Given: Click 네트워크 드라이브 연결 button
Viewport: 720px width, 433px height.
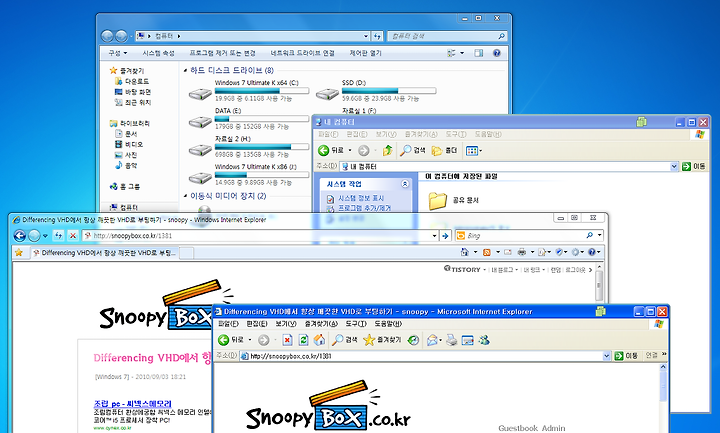Looking at the screenshot, I should [x=302, y=53].
